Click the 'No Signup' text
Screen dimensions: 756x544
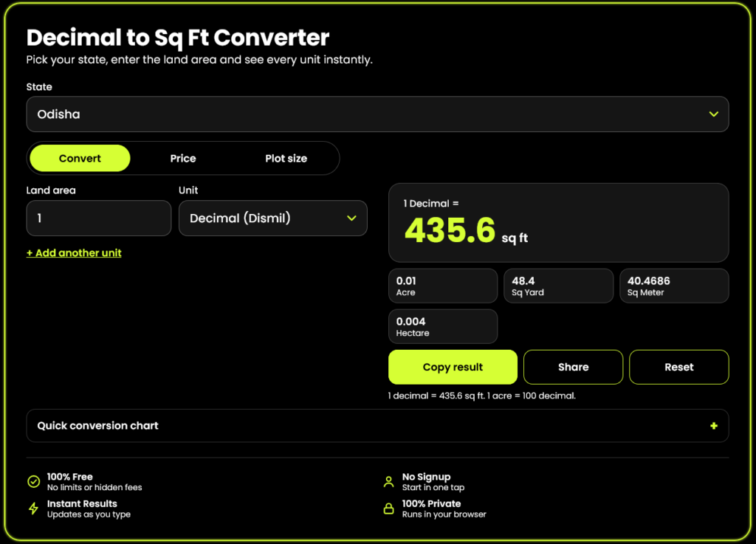(x=426, y=477)
